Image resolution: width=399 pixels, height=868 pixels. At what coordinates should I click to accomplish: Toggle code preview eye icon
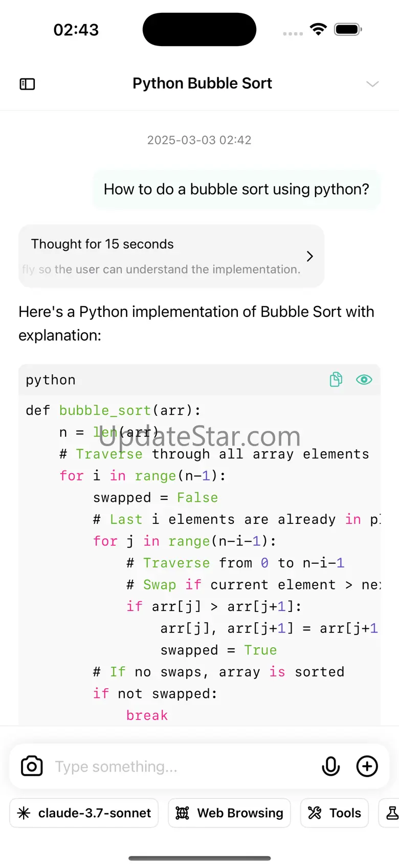[364, 379]
